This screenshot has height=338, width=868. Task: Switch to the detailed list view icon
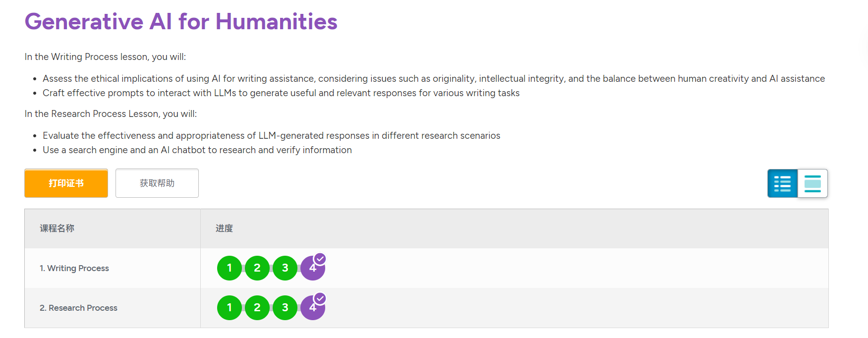click(x=782, y=183)
